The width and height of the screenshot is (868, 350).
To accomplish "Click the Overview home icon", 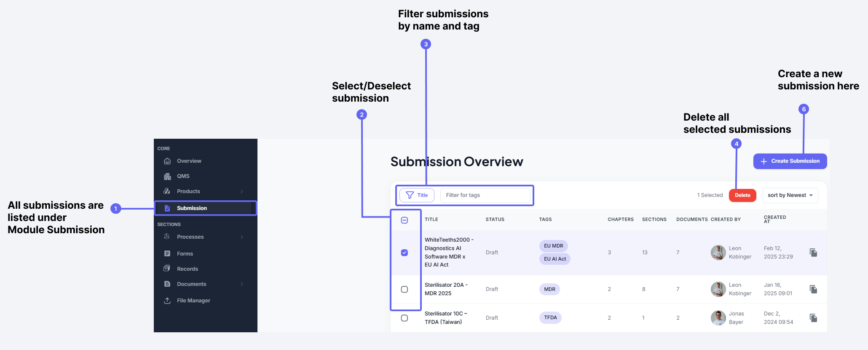I will [167, 161].
